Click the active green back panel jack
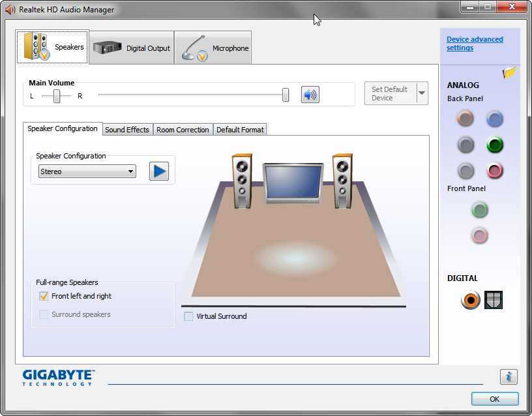532x416 pixels. 495,145
